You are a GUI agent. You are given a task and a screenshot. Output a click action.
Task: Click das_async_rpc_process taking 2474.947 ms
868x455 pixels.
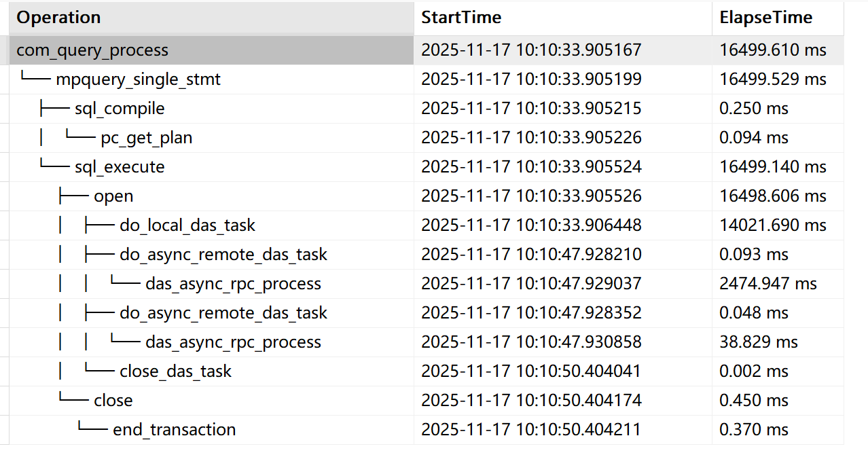click(233, 284)
